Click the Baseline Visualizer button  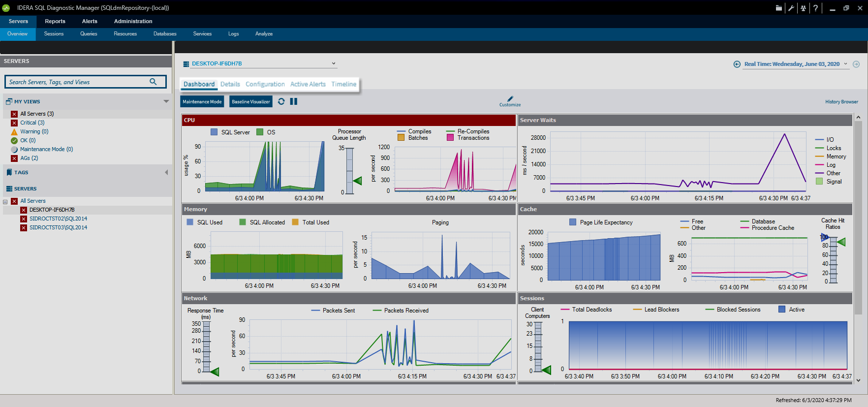[250, 102]
